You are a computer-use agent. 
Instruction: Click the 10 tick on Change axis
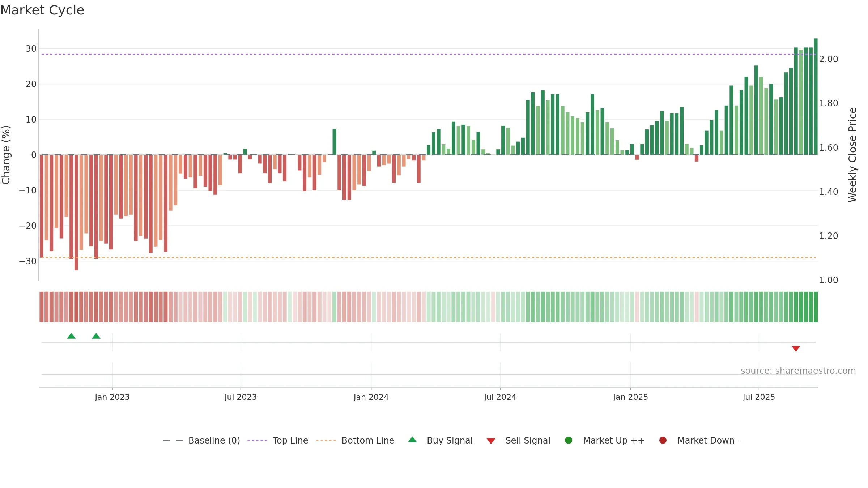pyautogui.click(x=31, y=120)
